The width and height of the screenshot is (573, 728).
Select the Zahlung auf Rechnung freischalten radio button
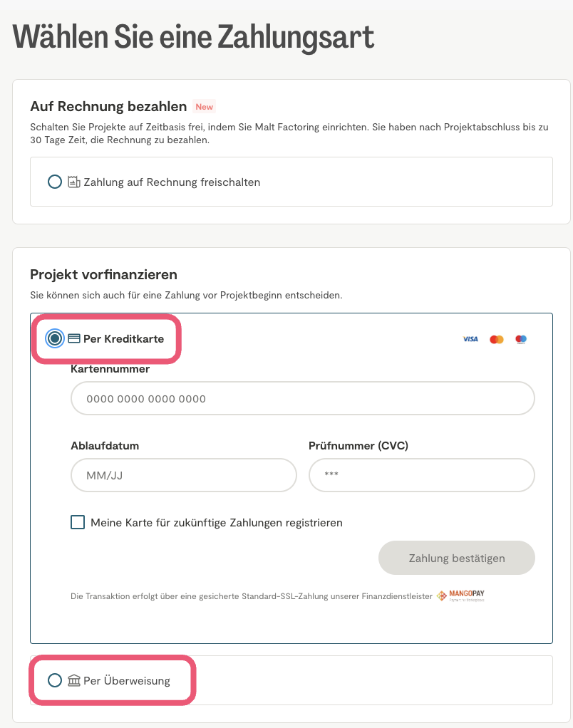pyautogui.click(x=55, y=182)
